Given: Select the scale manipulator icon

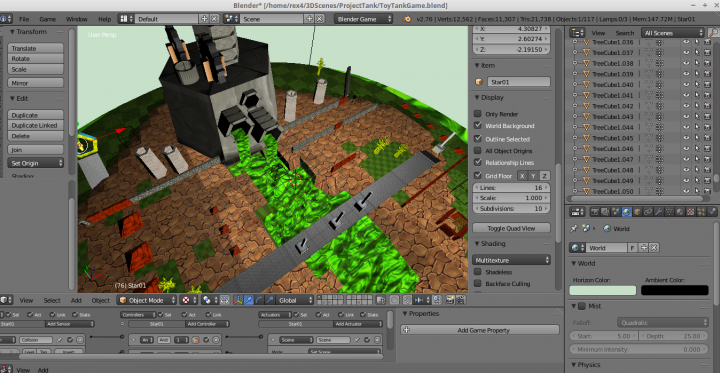Looking at the screenshot, I should click(270, 300).
